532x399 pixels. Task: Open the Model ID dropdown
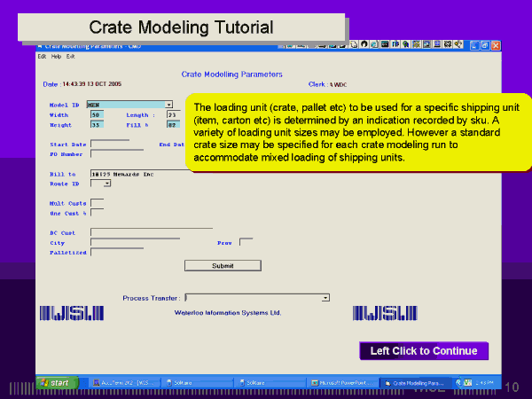(168, 105)
